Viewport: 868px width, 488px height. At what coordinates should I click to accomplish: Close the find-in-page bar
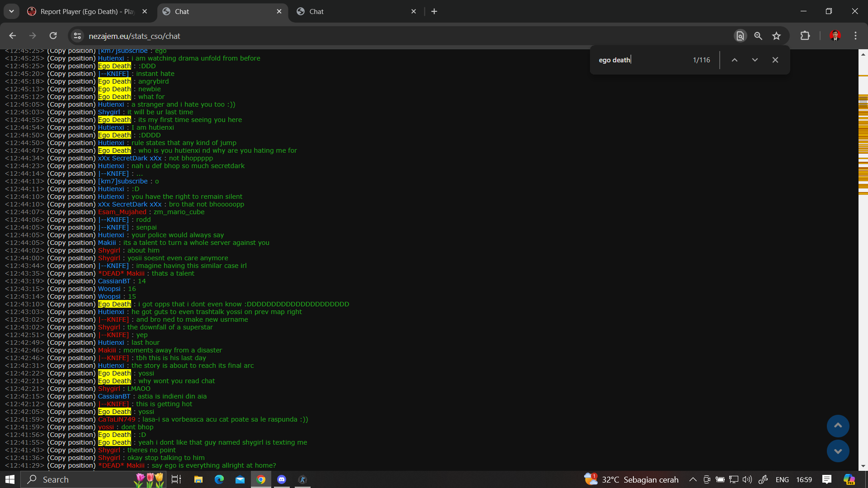[x=775, y=60]
